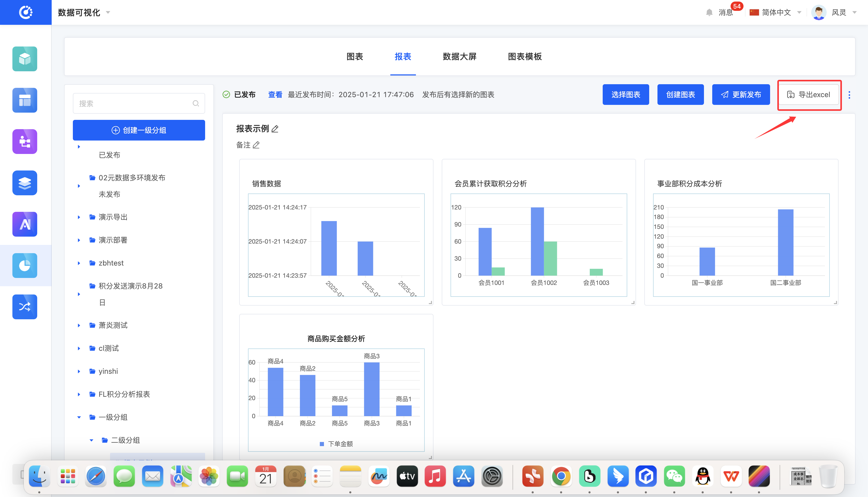
Task: Click the three-dot more options icon
Action: click(849, 95)
